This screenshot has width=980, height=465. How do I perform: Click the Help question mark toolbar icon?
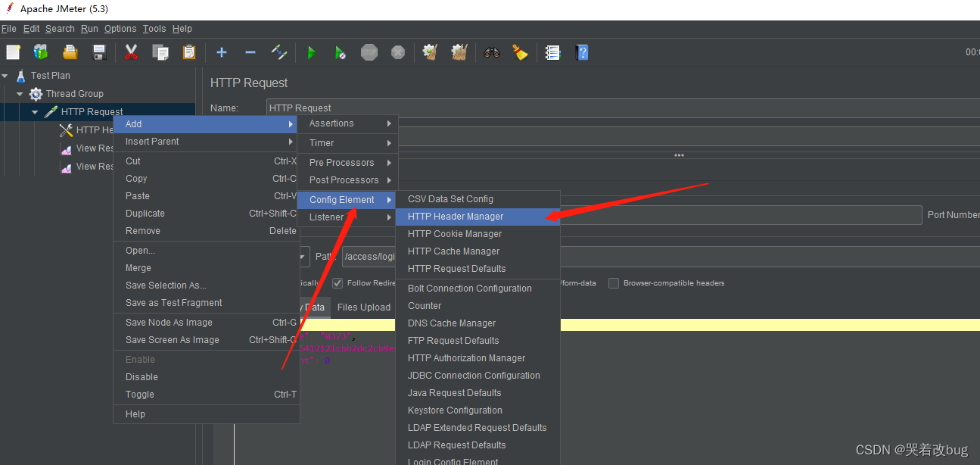(581, 52)
